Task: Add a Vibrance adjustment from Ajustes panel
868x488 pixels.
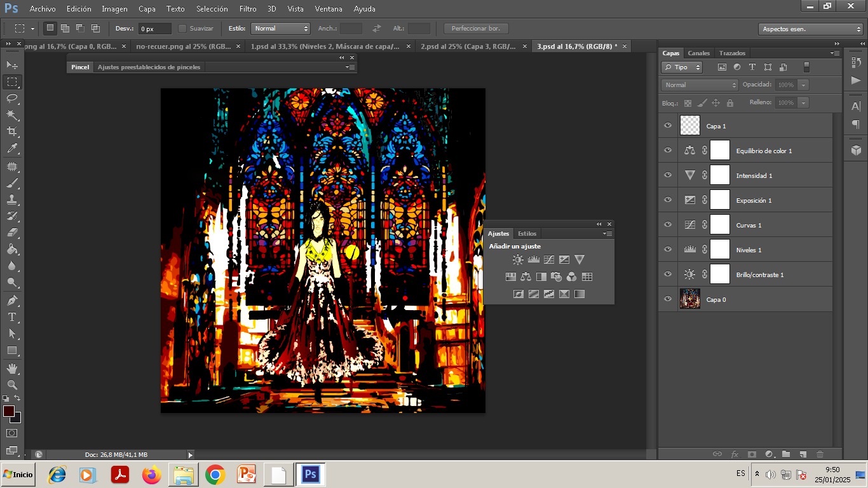Action: 580,259
